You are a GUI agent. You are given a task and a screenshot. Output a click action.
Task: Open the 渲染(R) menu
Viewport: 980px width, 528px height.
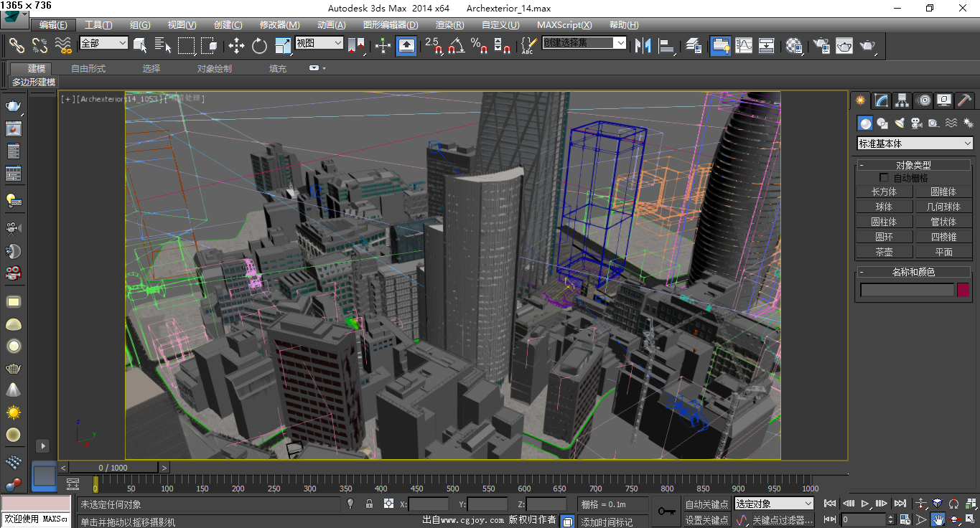tap(449, 25)
